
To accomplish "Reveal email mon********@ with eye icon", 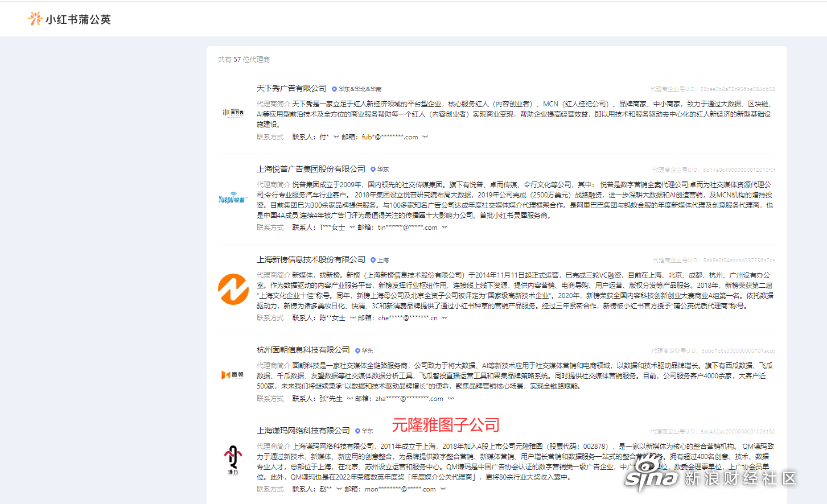I will (442, 489).
